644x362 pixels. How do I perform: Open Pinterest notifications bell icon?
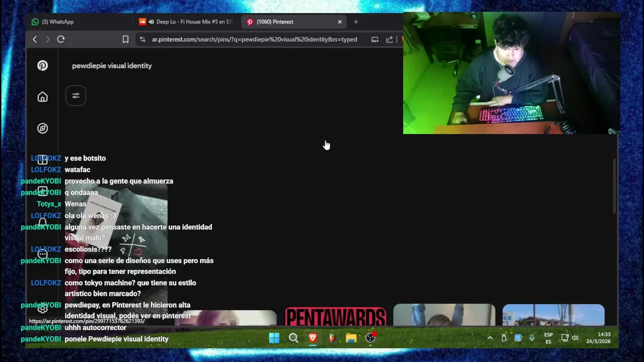[42, 223]
